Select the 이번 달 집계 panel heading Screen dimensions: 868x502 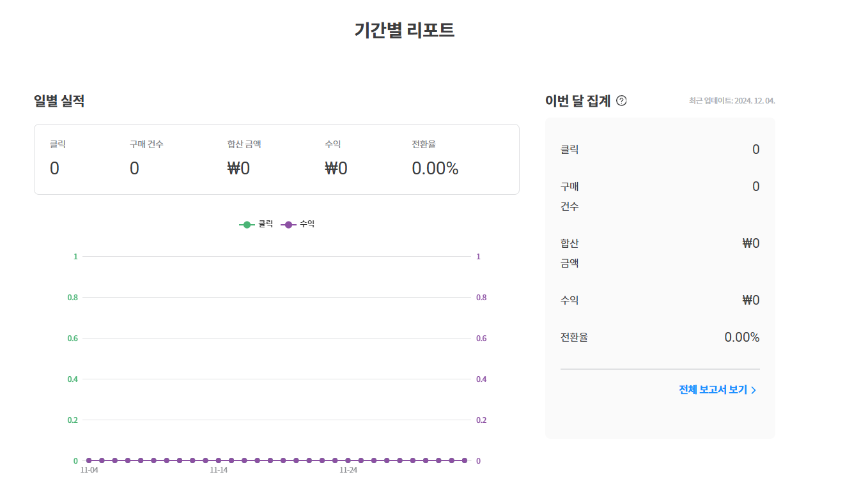pos(577,100)
